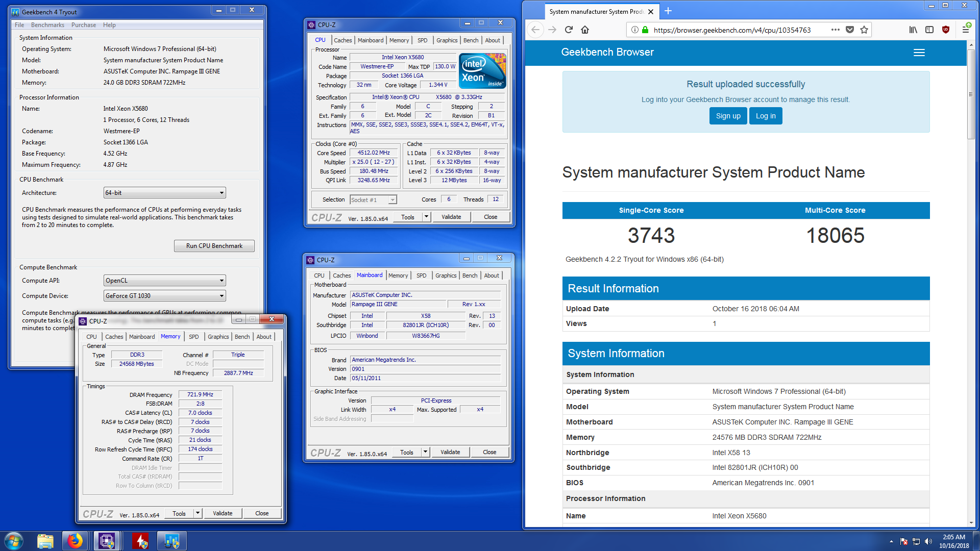This screenshot has width=980, height=551.
Task: Click Single-Core Score value 3743
Action: click(651, 236)
